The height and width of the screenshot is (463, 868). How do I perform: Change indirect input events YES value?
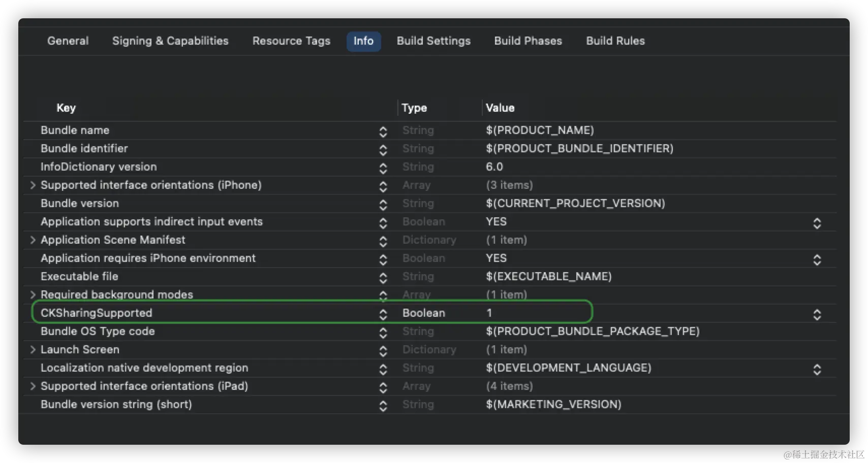(x=817, y=223)
